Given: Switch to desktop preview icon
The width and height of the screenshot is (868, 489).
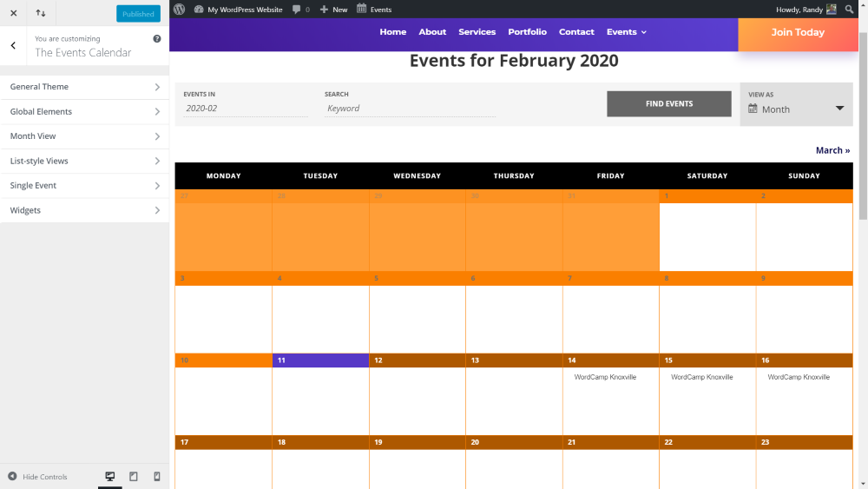Looking at the screenshot, I should point(110,476).
